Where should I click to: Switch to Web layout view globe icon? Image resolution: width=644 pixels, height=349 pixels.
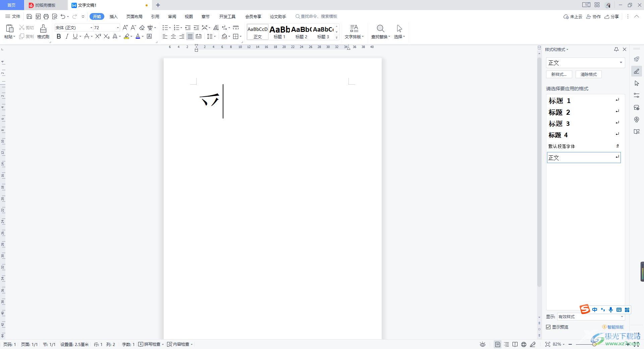(x=524, y=344)
